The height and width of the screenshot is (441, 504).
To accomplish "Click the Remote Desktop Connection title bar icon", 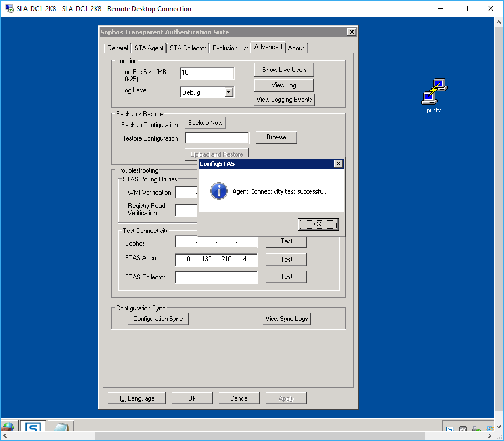I will 9,8.
